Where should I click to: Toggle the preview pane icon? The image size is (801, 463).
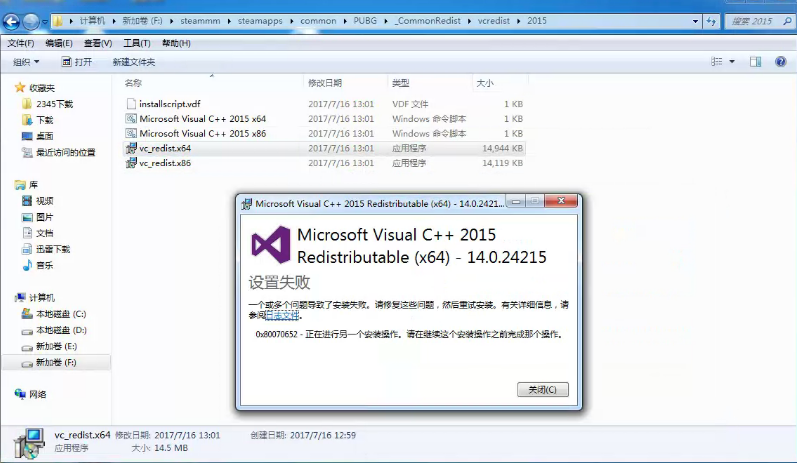click(755, 62)
